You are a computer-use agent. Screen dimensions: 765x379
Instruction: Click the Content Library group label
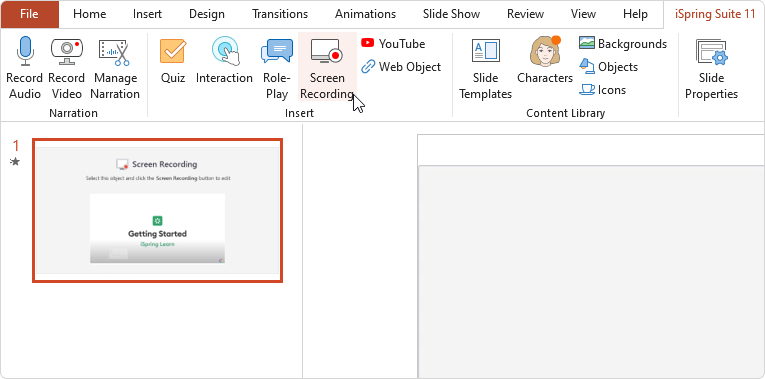coord(565,113)
